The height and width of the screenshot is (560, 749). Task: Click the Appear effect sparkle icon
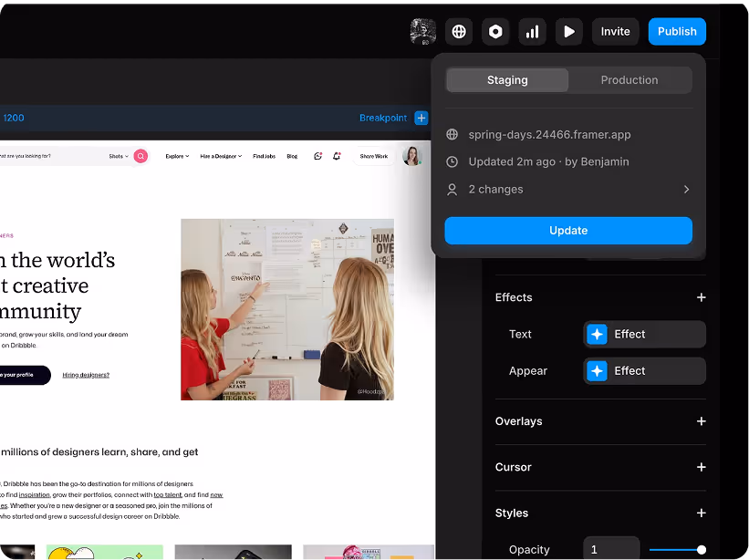tap(597, 371)
